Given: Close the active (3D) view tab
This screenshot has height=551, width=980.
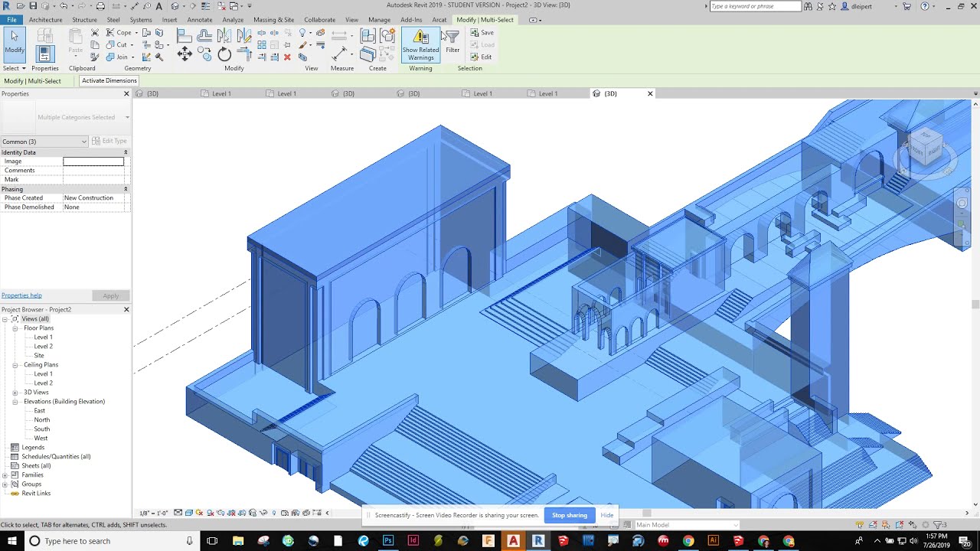Looking at the screenshot, I should tap(650, 93).
